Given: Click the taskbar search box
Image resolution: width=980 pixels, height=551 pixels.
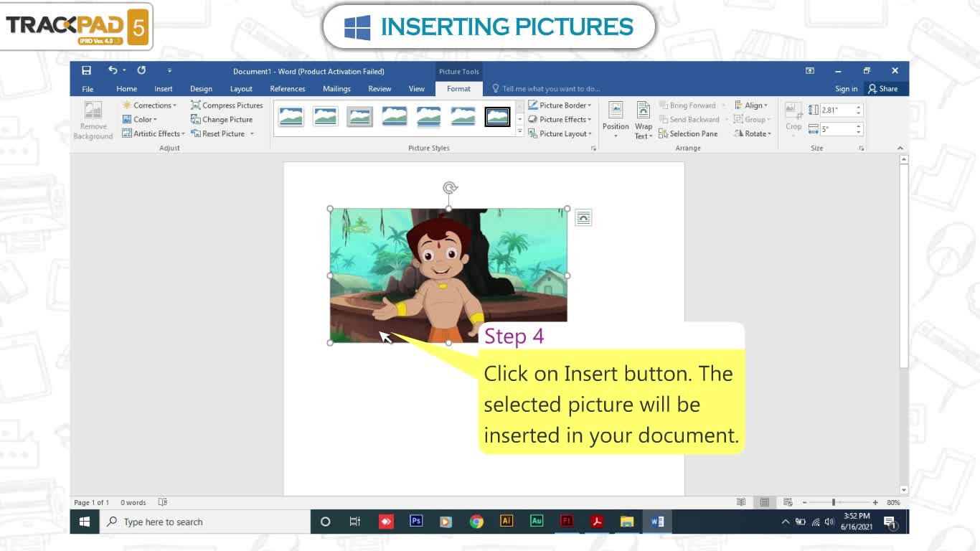Looking at the screenshot, I should point(204,522).
